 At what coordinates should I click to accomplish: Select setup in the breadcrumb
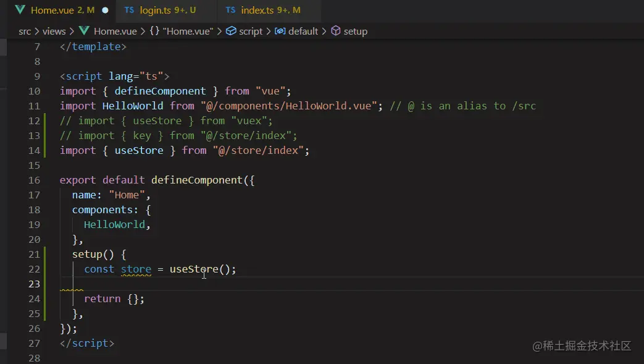pos(355,32)
